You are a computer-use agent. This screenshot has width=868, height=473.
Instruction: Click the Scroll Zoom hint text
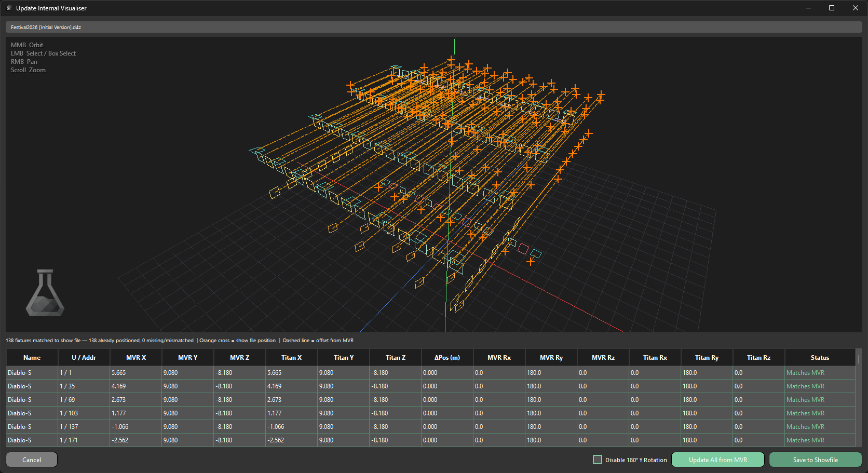28,70
